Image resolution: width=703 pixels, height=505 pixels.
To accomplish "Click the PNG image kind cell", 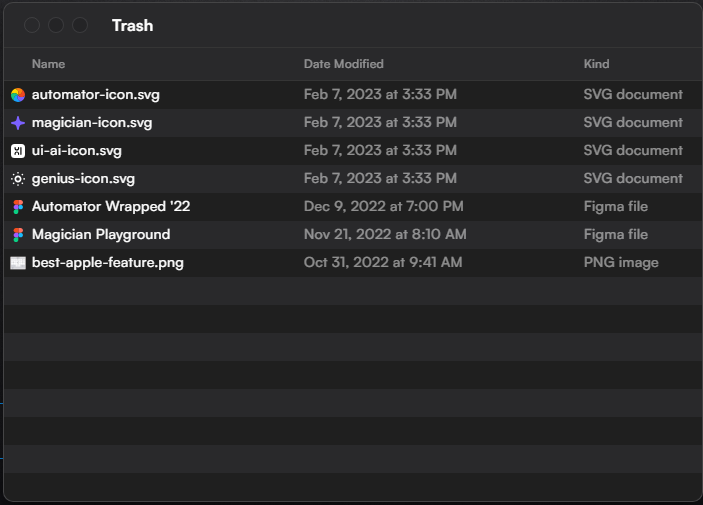I will pyautogui.click(x=621, y=262).
